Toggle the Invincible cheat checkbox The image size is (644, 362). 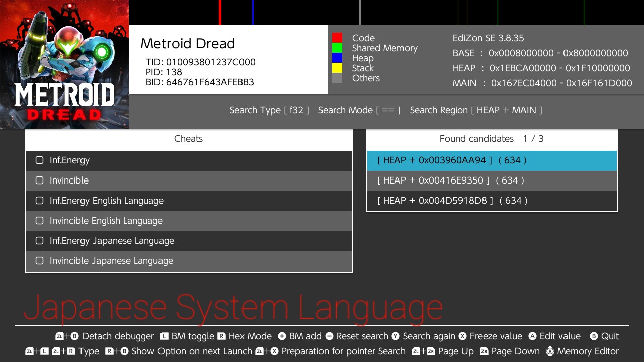(40, 180)
